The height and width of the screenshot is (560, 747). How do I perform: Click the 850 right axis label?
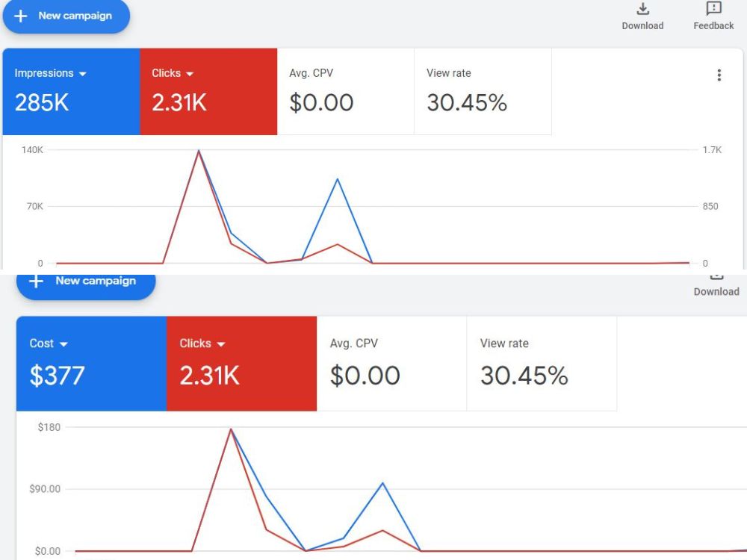point(710,206)
